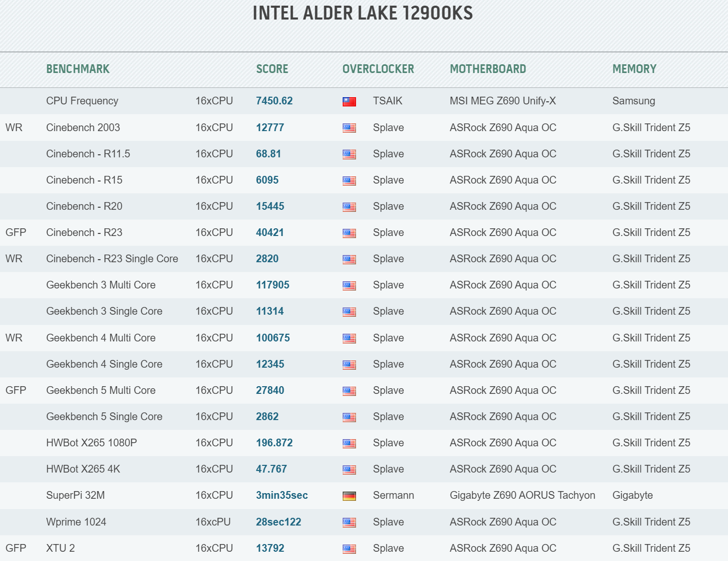Click SCORE column header
Image resolution: width=728 pixels, height=561 pixels.
(x=272, y=69)
